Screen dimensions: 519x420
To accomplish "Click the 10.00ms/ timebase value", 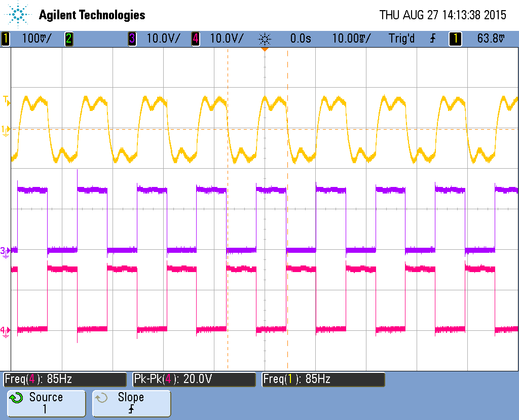I will pyautogui.click(x=352, y=39).
